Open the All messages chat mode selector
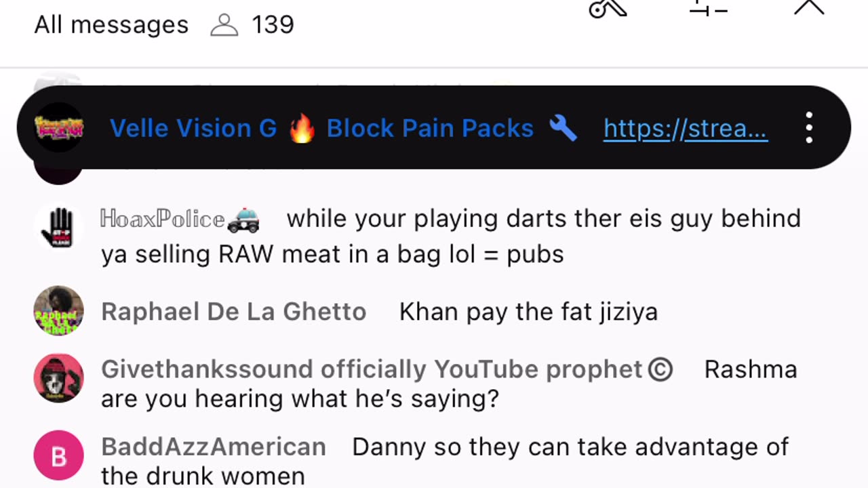868x488 pixels. [x=111, y=25]
